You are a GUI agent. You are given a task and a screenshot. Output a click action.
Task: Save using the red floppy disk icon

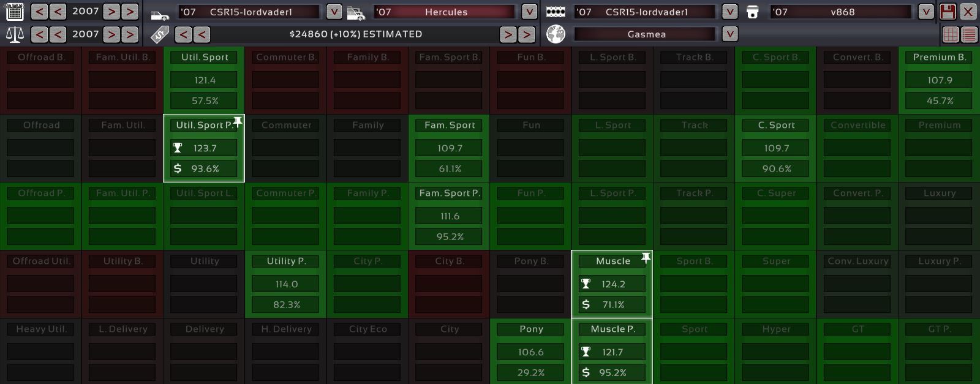pyautogui.click(x=948, y=12)
